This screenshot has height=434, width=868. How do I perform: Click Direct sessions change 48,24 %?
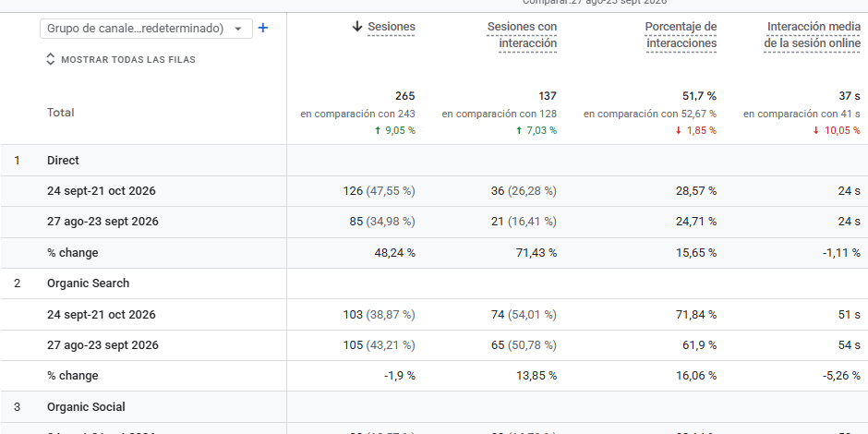394,253
